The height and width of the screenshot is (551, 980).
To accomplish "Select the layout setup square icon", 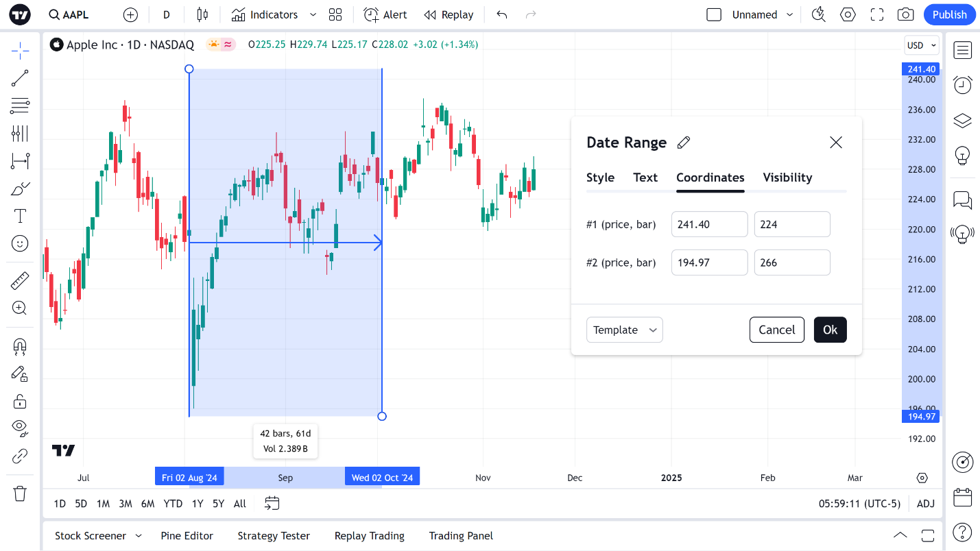I will [x=714, y=14].
